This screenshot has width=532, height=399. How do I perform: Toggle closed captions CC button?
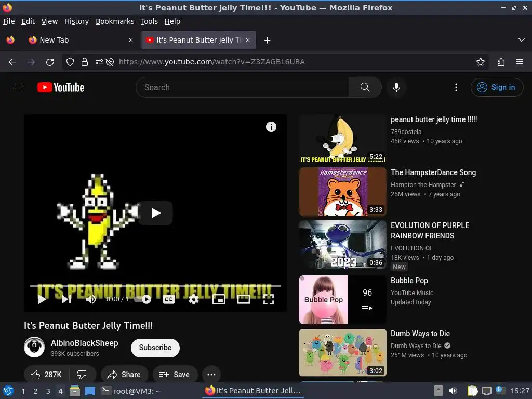coord(169,299)
